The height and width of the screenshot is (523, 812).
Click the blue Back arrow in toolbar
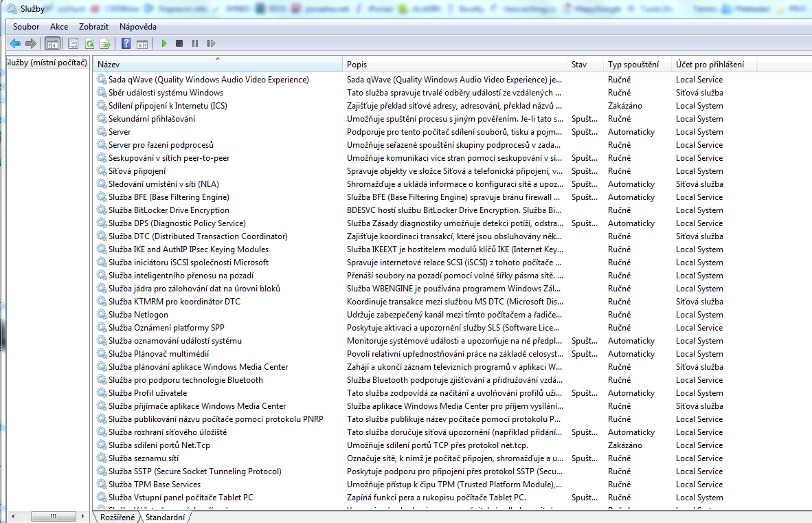click(14, 43)
